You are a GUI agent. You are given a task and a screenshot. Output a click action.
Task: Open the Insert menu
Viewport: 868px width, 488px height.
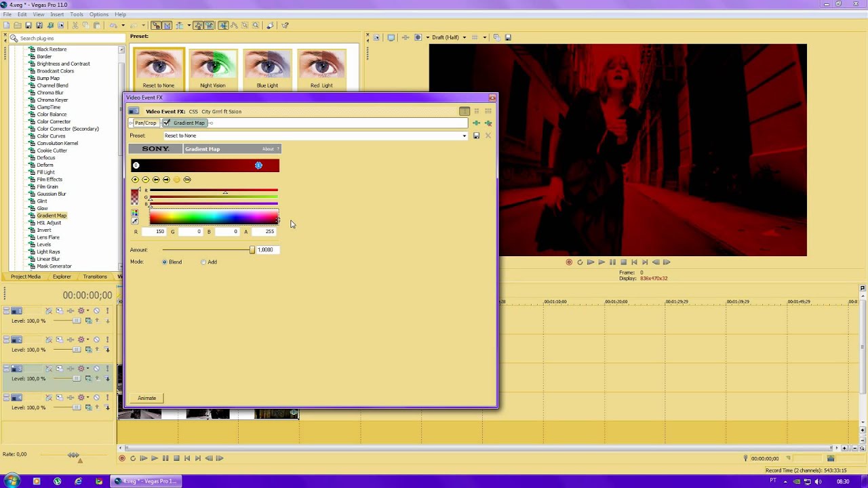coord(57,14)
